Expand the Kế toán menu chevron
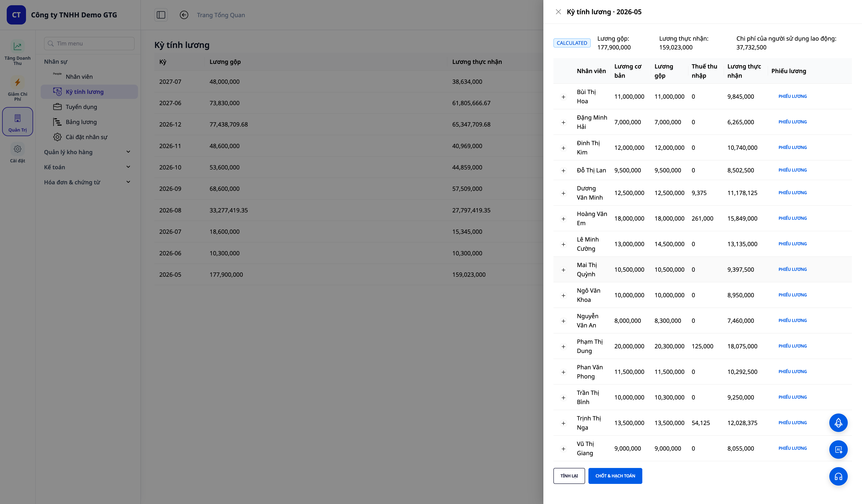This screenshot has height=504, width=862. pos(128,167)
